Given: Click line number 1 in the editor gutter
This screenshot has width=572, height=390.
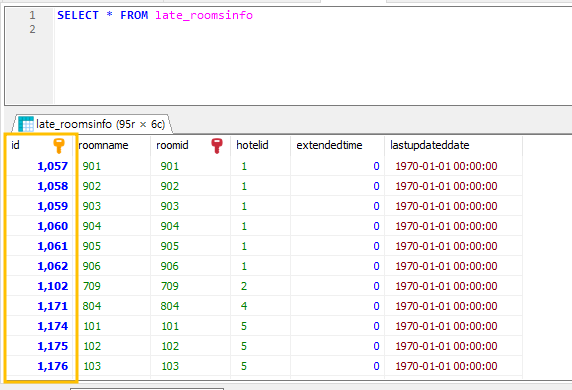Looking at the screenshot, I should tap(32, 15).
